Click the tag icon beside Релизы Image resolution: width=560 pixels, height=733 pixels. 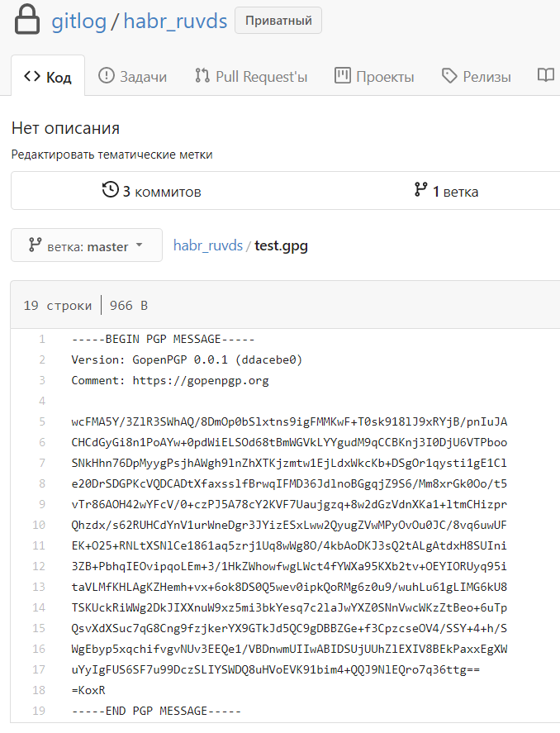pos(448,74)
